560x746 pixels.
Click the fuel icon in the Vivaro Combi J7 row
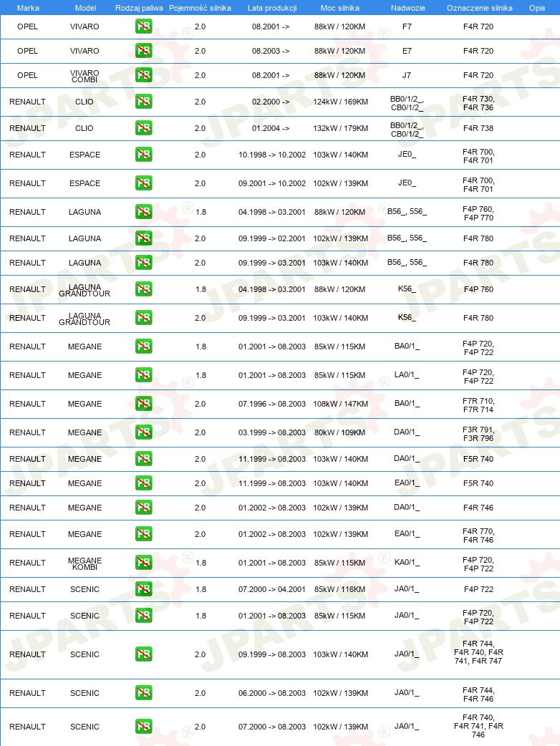pos(144,74)
